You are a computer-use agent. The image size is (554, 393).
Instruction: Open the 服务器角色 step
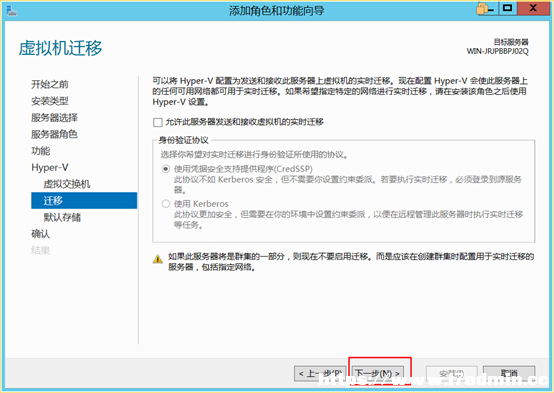click(54, 134)
